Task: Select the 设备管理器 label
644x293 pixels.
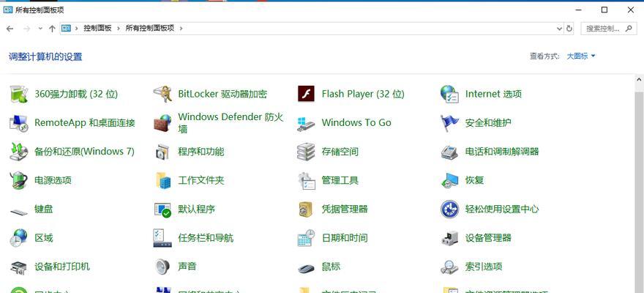Action: 488,238
